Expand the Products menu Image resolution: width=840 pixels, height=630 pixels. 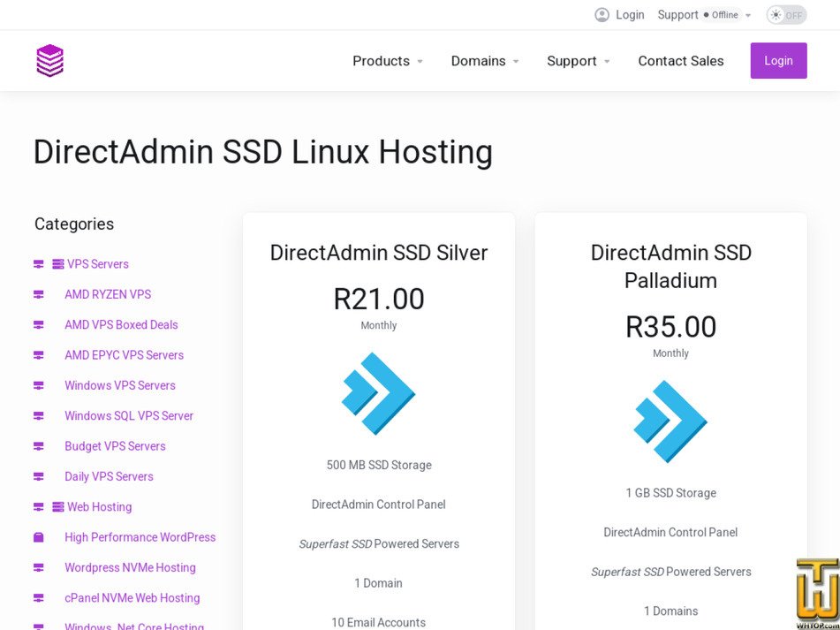coord(388,61)
